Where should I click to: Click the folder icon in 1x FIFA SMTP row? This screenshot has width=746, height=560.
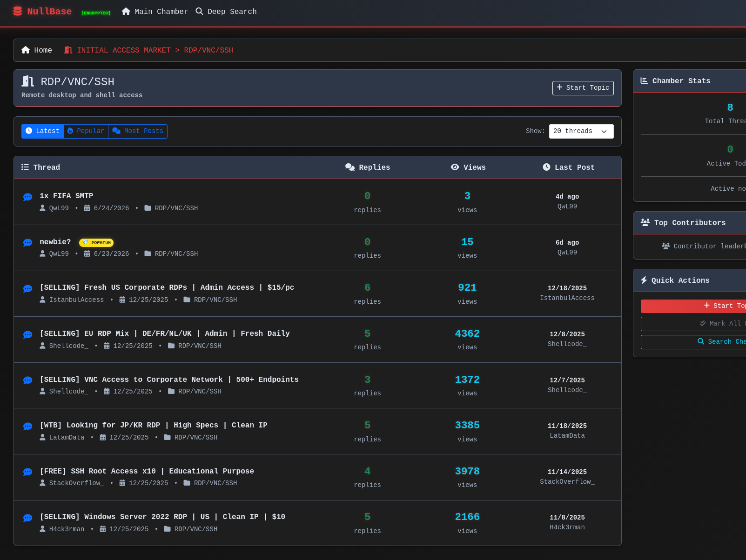[148, 208]
